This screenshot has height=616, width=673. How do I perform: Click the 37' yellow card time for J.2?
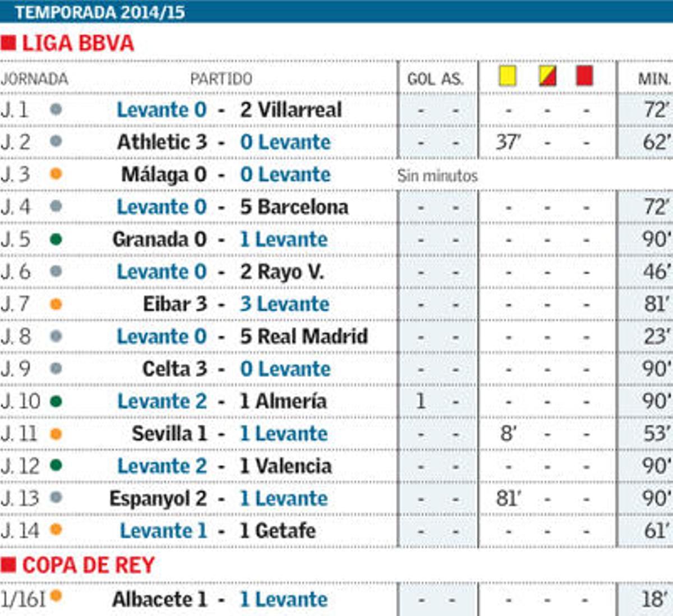508,142
